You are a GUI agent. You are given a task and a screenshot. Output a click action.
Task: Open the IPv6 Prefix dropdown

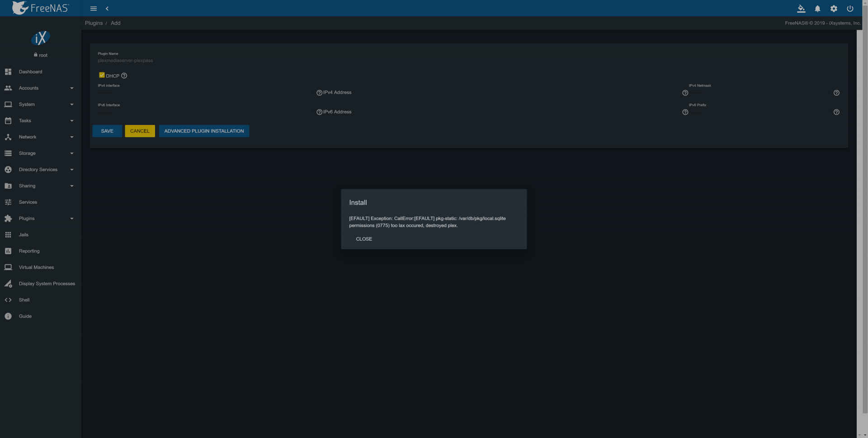point(759,112)
